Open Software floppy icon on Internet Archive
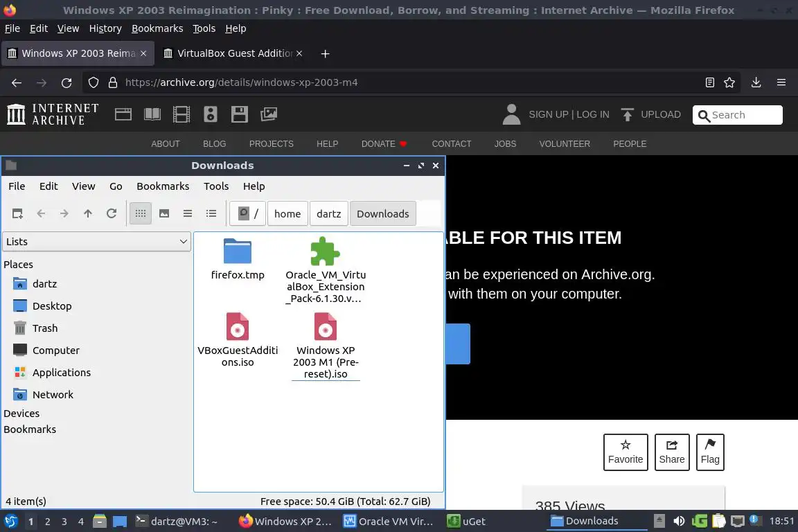 [x=239, y=114]
